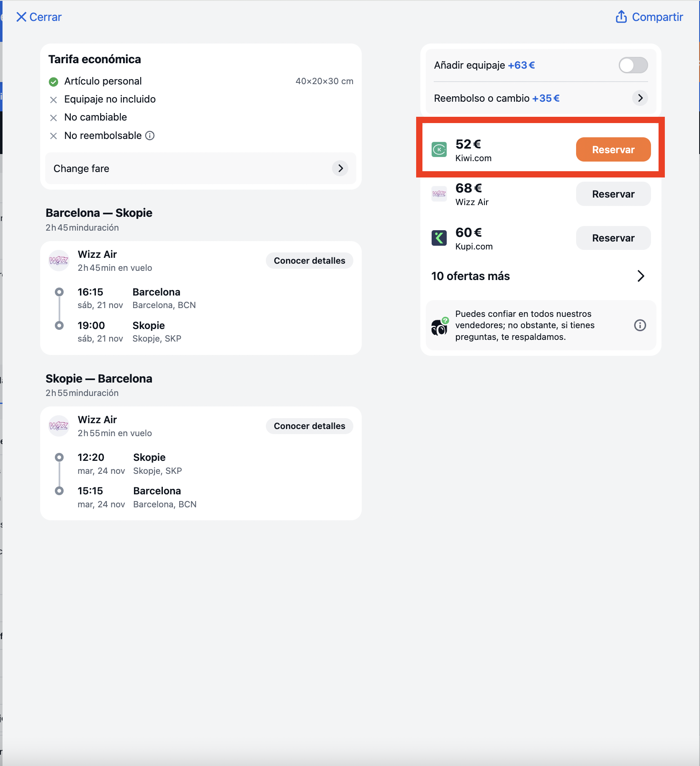Open Conocer detalles for Skopie–Barcelona flight
Viewport: 700px width, 766px height.
point(309,426)
